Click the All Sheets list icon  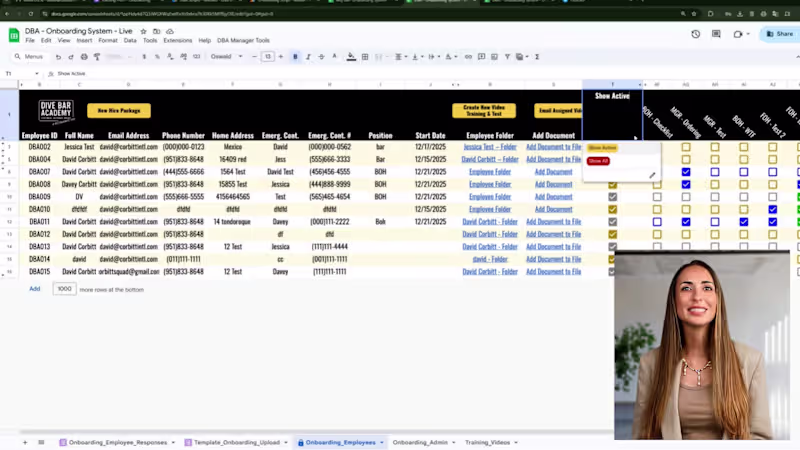click(x=41, y=442)
